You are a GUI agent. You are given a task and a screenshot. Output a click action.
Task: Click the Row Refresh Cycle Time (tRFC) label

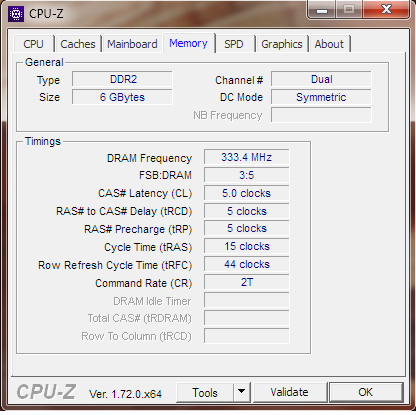pos(115,265)
